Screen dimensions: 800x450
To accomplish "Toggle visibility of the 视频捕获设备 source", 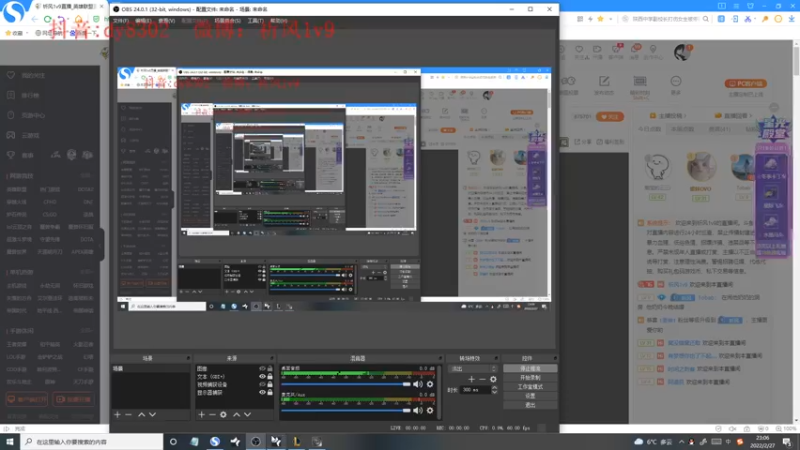I will point(262,385).
